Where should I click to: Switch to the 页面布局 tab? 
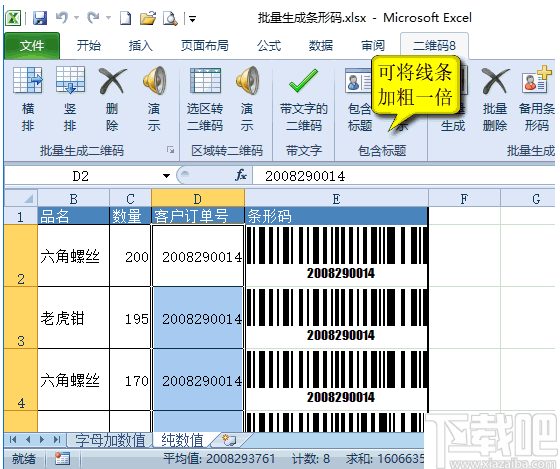pos(205,46)
